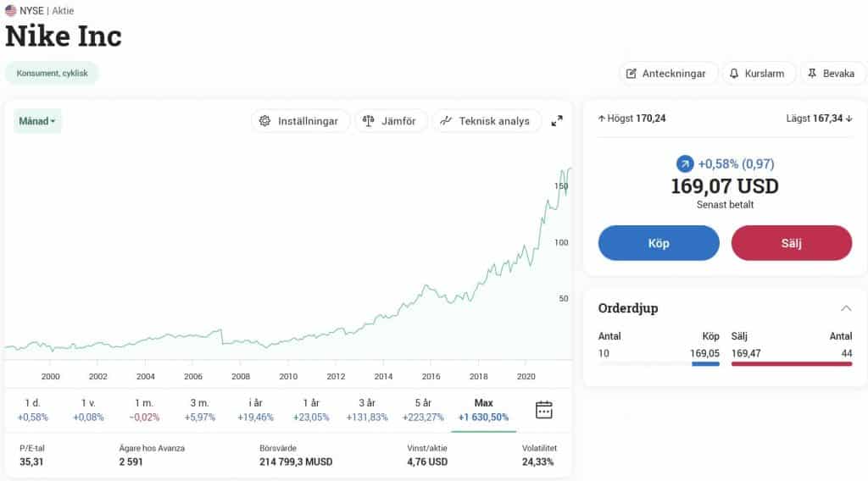Choose the 3 m. period tab

[199, 410]
